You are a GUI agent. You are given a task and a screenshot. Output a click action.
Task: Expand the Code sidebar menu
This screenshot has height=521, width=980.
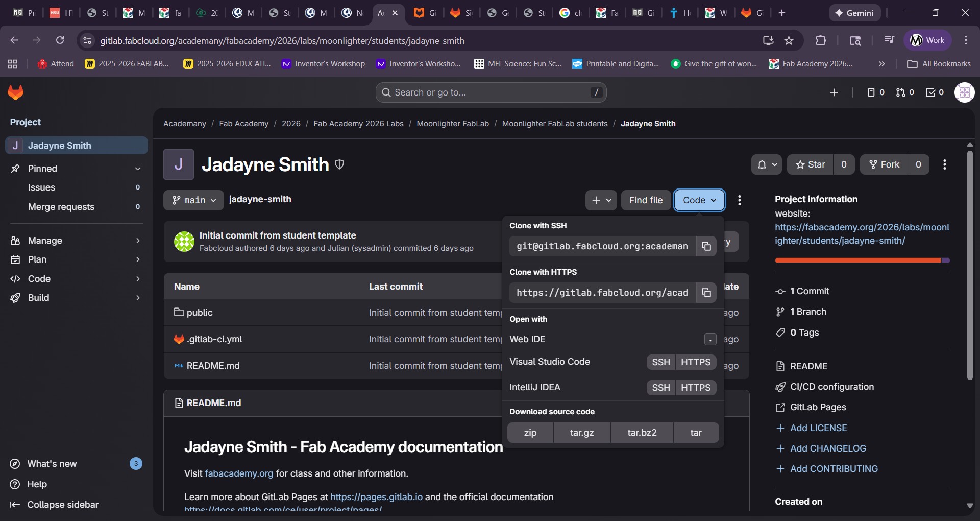77,279
